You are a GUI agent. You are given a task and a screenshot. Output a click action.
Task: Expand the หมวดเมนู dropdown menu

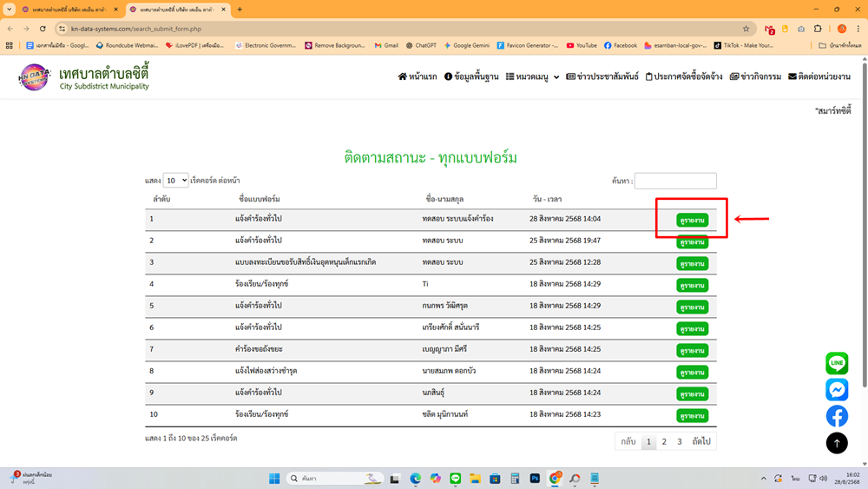[532, 76]
